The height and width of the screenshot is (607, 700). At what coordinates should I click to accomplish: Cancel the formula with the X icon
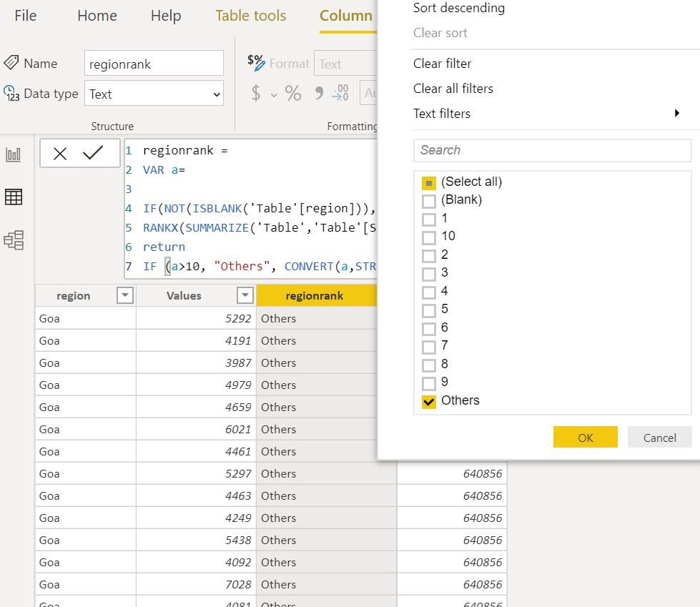click(60, 154)
